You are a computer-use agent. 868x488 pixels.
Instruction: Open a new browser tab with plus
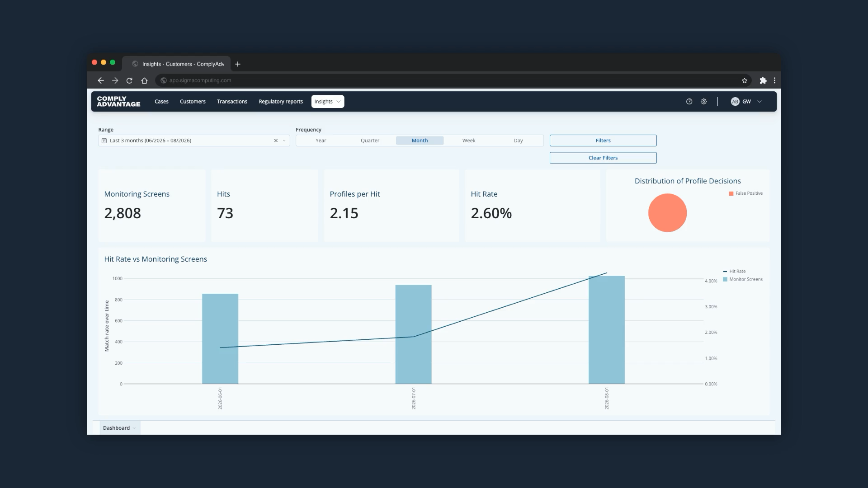coord(238,64)
